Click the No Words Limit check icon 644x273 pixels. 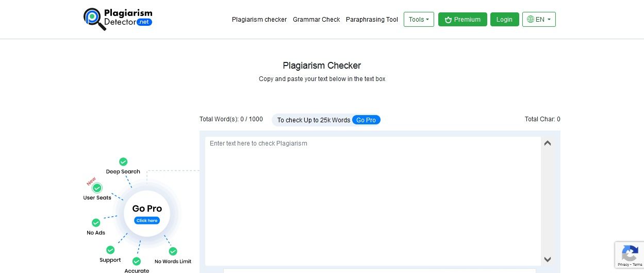[173, 251]
